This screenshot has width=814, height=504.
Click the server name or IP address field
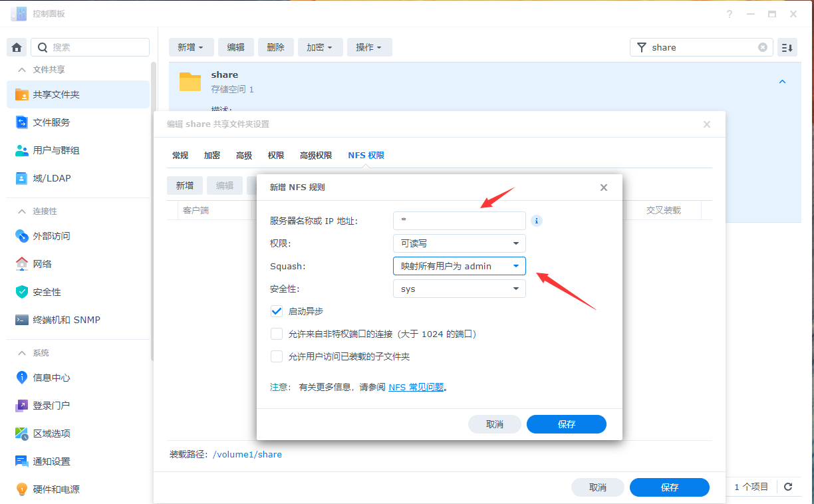460,221
